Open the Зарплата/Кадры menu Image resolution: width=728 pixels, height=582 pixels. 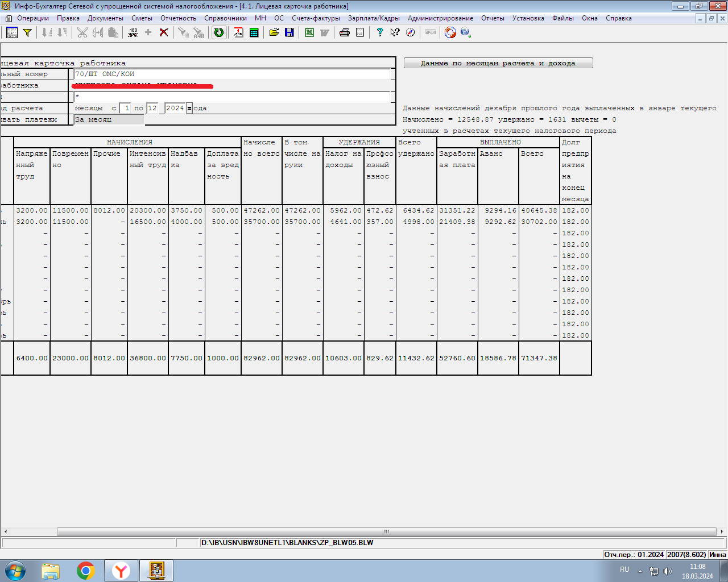pos(374,18)
